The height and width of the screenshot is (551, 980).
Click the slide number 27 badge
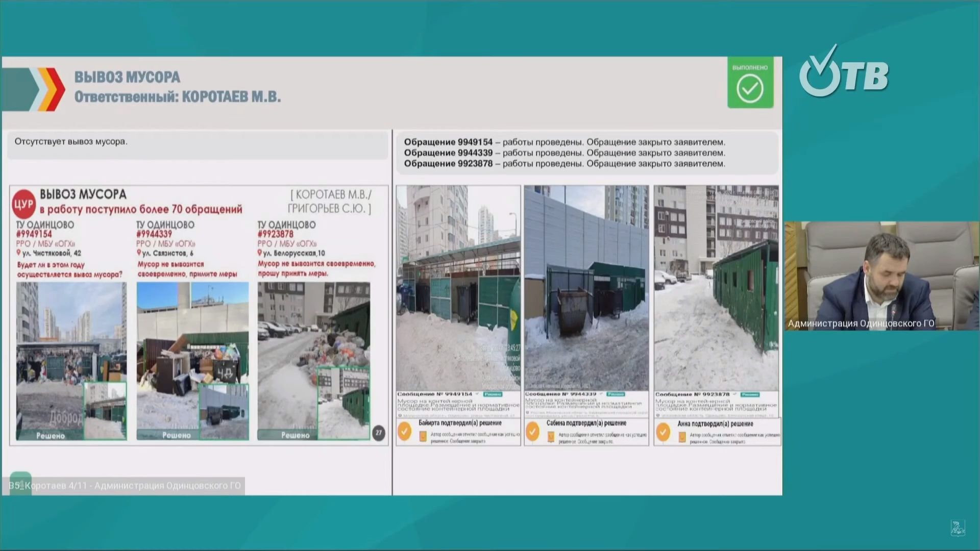pyautogui.click(x=378, y=433)
